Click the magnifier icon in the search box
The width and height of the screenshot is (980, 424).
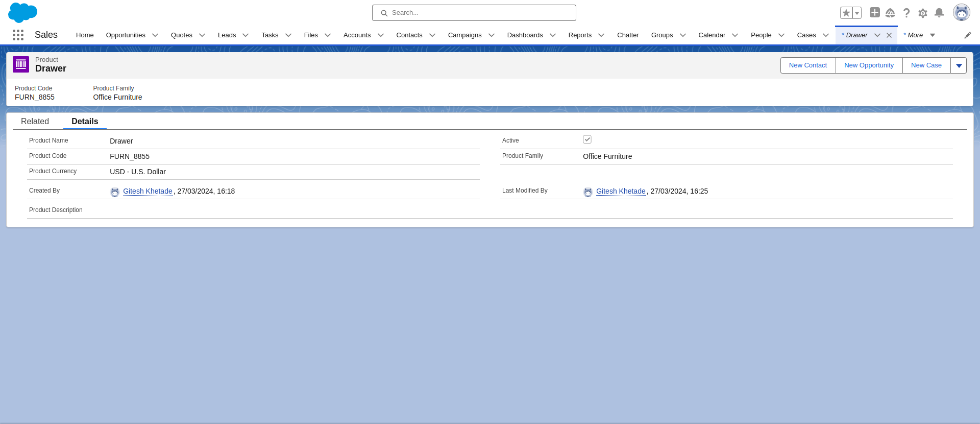point(384,13)
